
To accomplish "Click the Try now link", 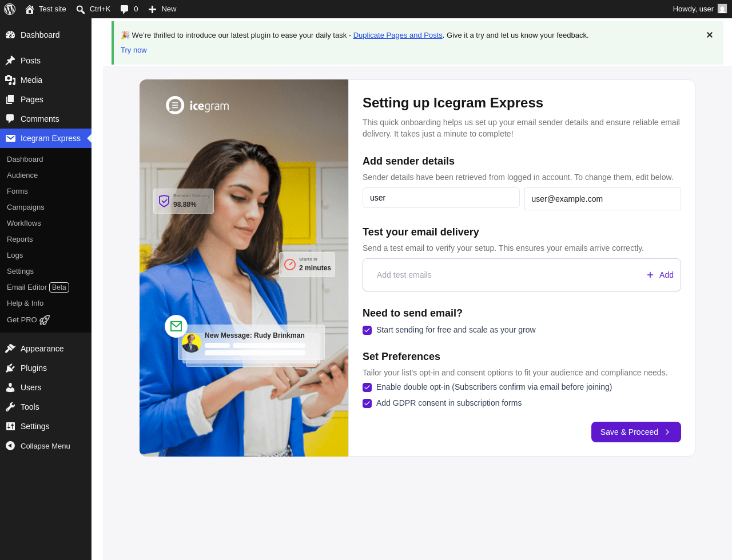I will coord(134,50).
